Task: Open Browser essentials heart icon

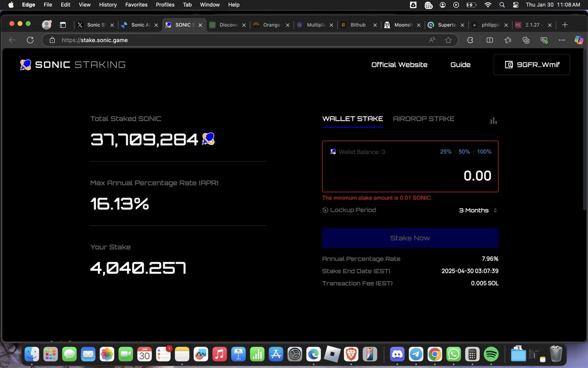Action: [543, 40]
